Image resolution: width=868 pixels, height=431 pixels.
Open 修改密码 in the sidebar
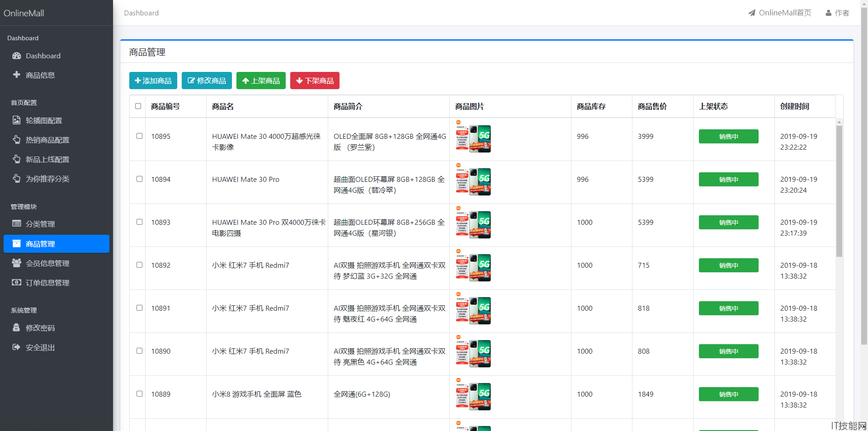pyautogui.click(x=57, y=328)
